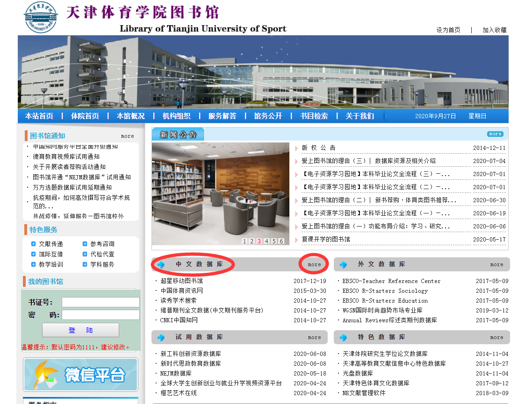
Task: Open 本馆概况 navigation item
Action: [x=130, y=116]
